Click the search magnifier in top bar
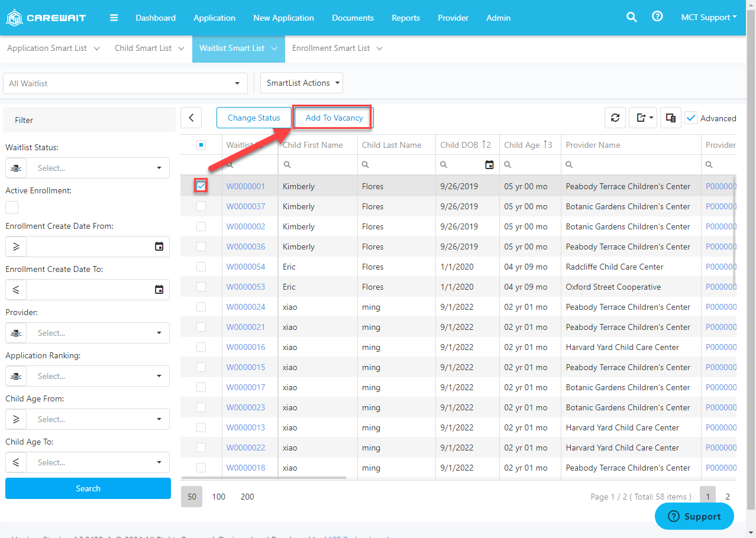 click(x=632, y=17)
